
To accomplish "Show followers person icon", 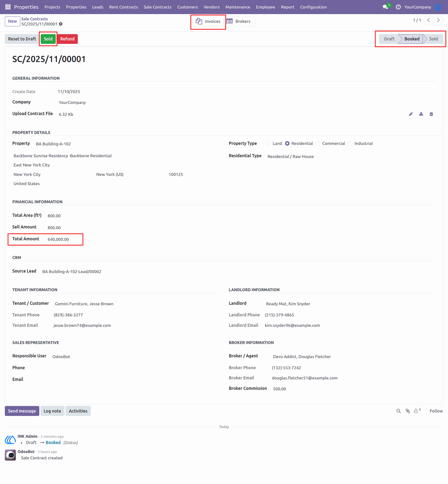I will [417, 411].
